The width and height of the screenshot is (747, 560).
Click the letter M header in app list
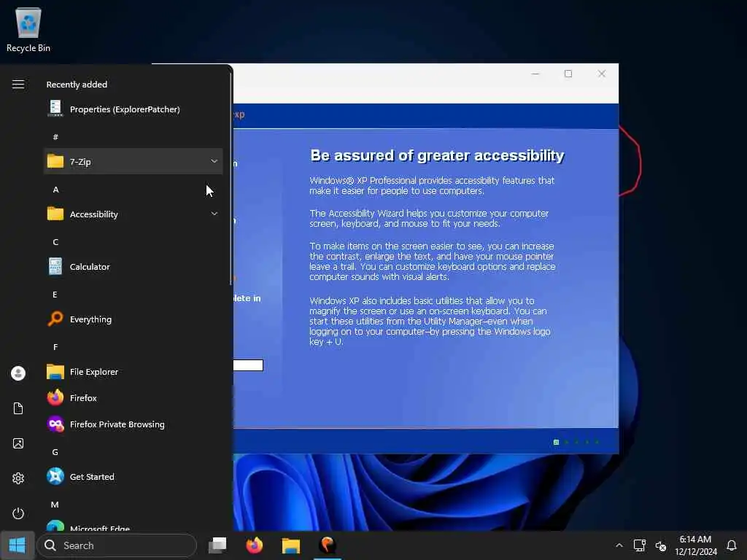55,505
